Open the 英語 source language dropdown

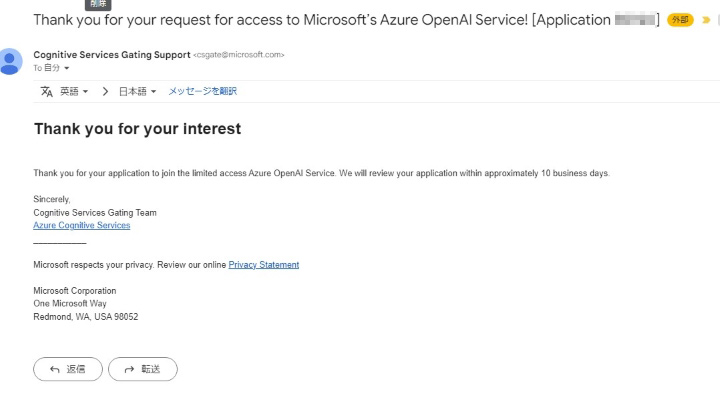tap(74, 91)
